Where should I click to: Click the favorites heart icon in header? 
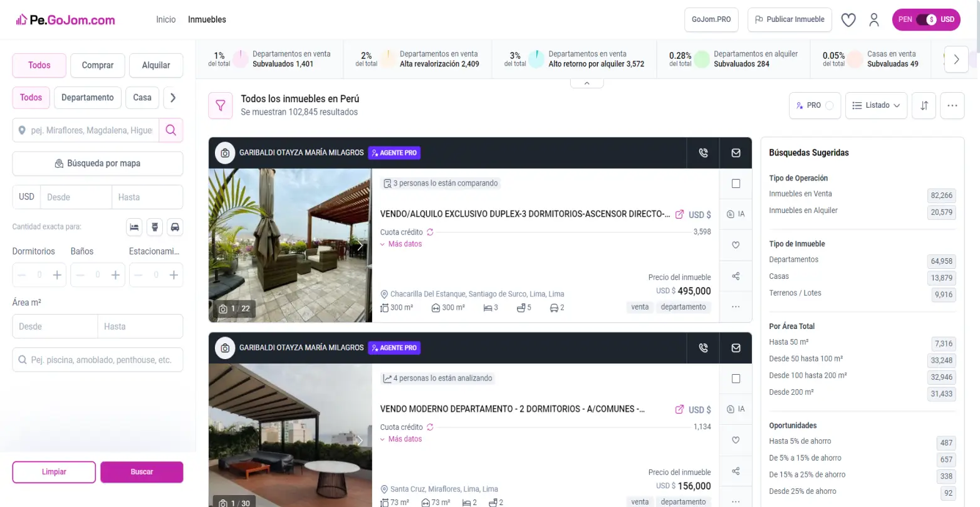pyautogui.click(x=848, y=20)
